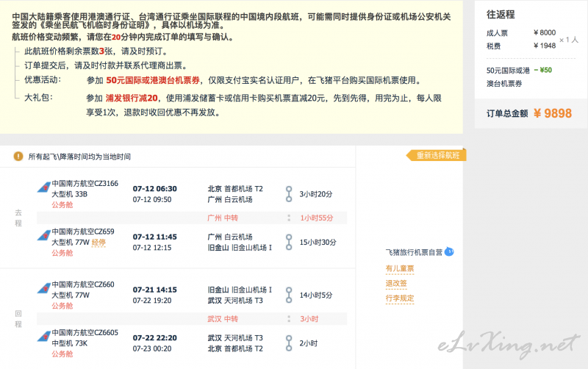Click 北京 首都机场 T2 departure on CZ3166

click(x=235, y=189)
